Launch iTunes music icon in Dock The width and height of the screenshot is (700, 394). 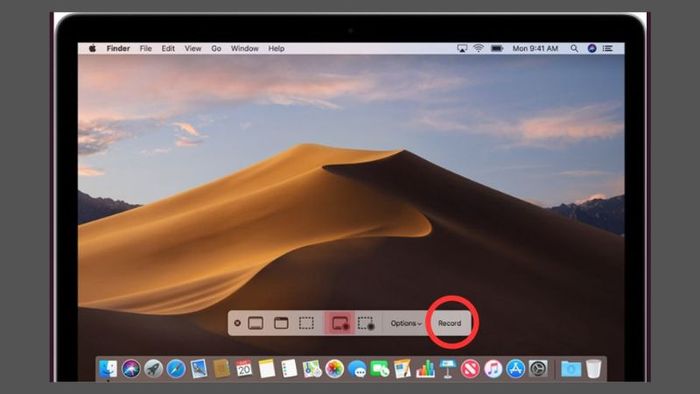tap(493, 369)
